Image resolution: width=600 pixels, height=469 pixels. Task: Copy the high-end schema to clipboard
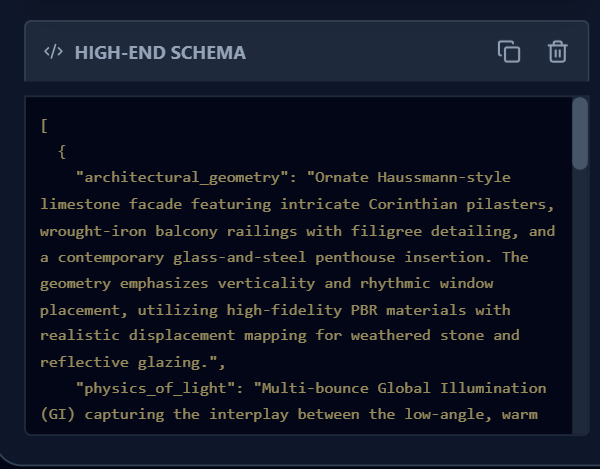pyautogui.click(x=509, y=52)
